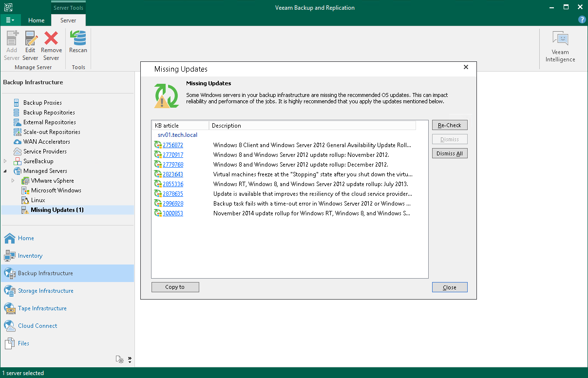Viewport: 588px width, 378px height.
Task: Click the Re-Check button
Action: (450, 125)
